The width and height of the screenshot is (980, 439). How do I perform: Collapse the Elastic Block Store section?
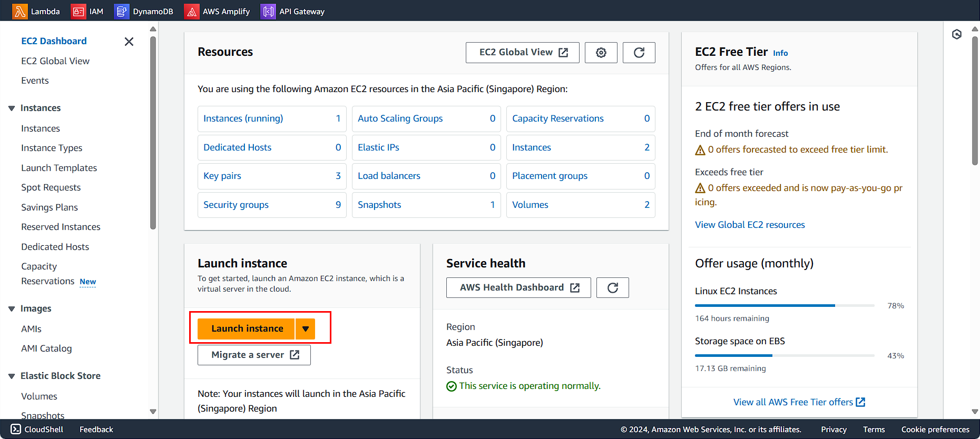click(12, 376)
